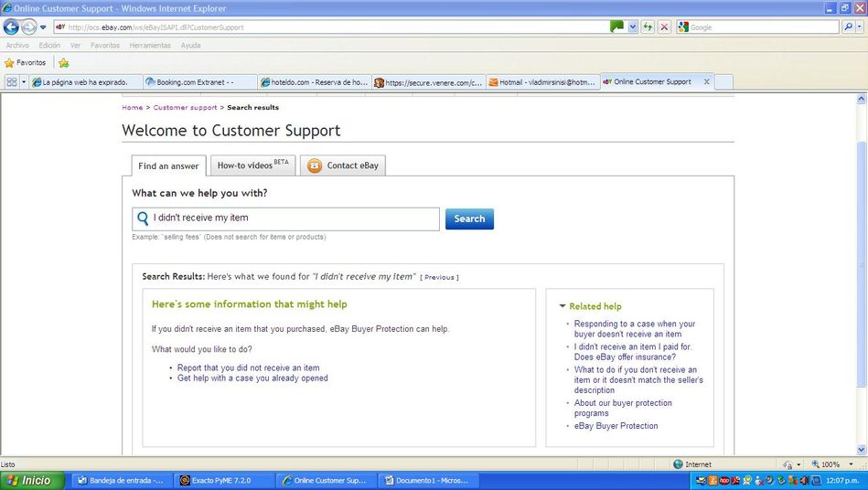Click the Previous link in search results

439,277
